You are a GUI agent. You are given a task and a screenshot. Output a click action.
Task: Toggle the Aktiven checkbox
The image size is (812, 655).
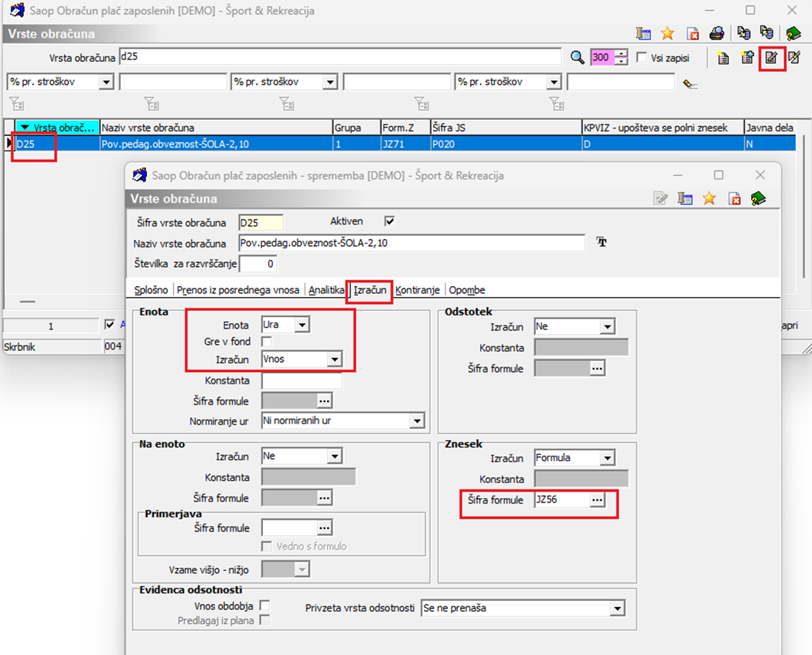point(390,222)
